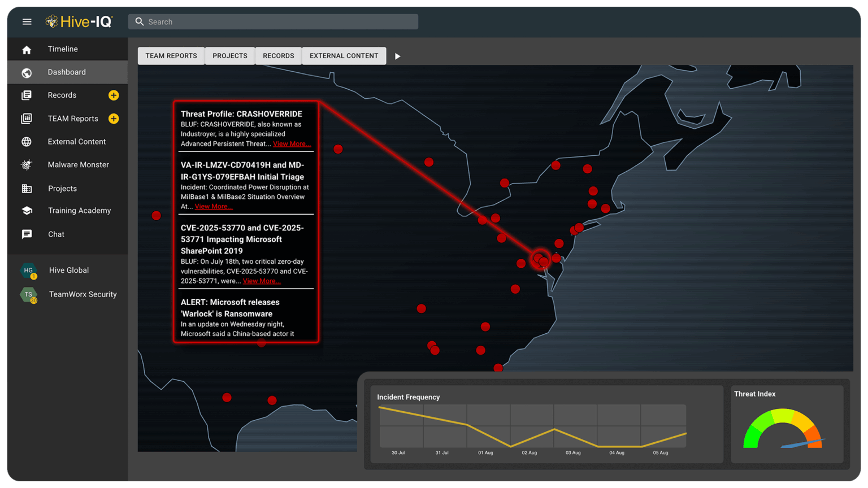The width and height of the screenshot is (868, 488).
Task: Open the Chat speech bubble icon
Action: pyautogui.click(x=27, y=234)
